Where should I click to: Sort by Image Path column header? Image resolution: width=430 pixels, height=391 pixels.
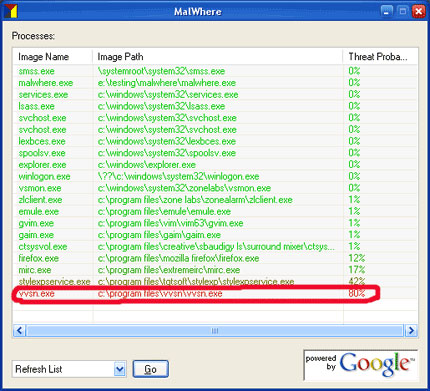[218, 57]
